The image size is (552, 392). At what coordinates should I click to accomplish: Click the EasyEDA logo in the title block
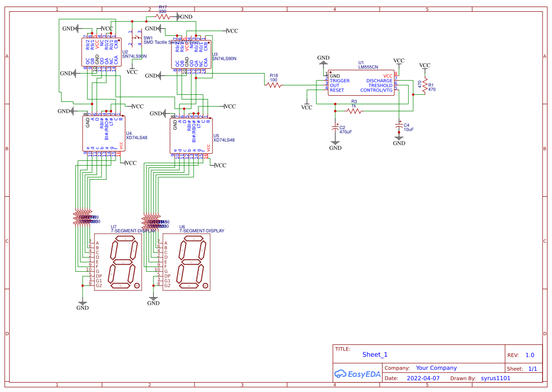point(358,373)
